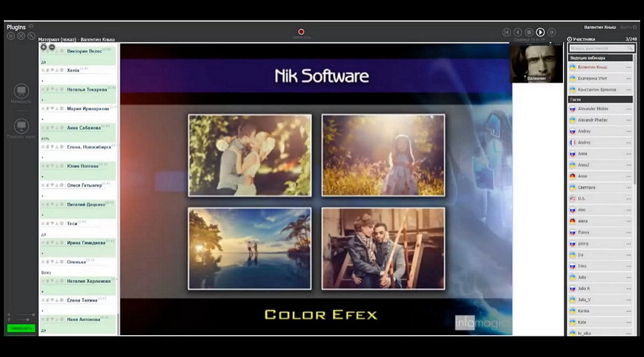Click the small icon beside Plugins title

31,26
